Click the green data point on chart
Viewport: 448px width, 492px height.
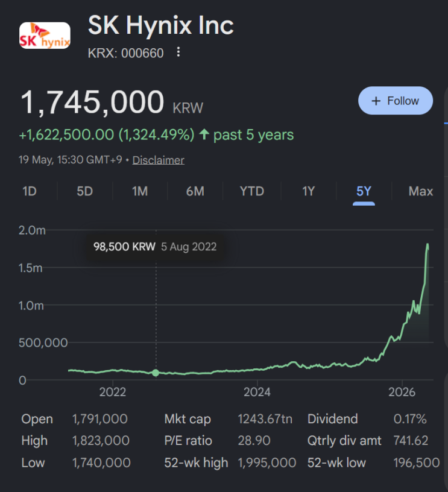click(156, 373)
